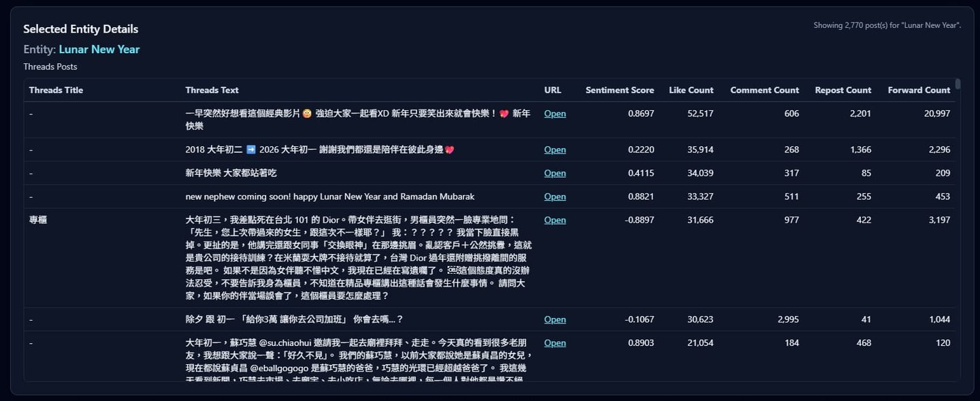Viewport: 980px width, 401px height.
Task: Click post text starting 新年快樂 大家都站著吃
Action: tap(231, 173)
